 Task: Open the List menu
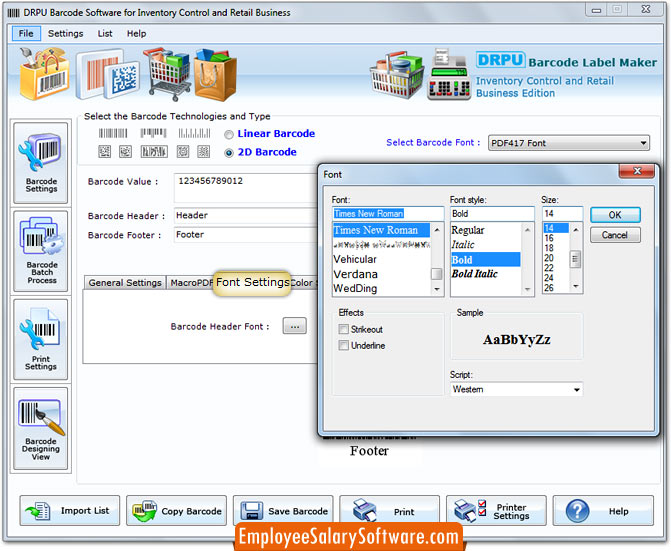click(x=105, y=33)
